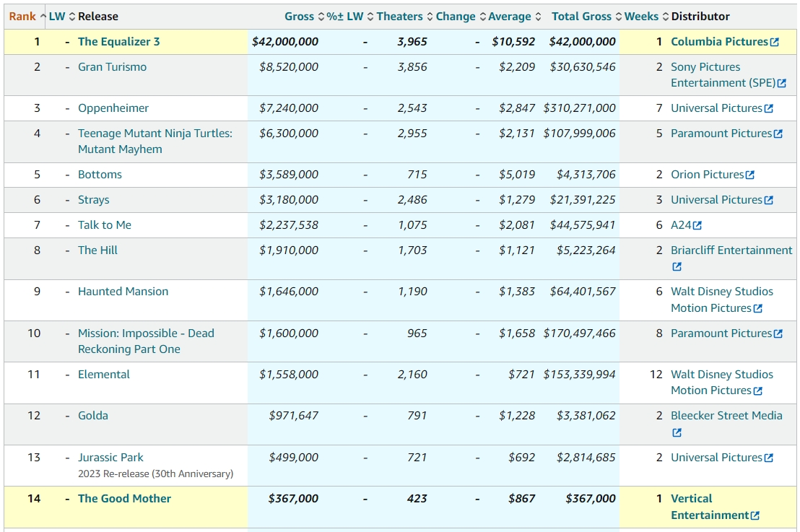
Task: Open A24 distributor link
Action: point(681,225)
